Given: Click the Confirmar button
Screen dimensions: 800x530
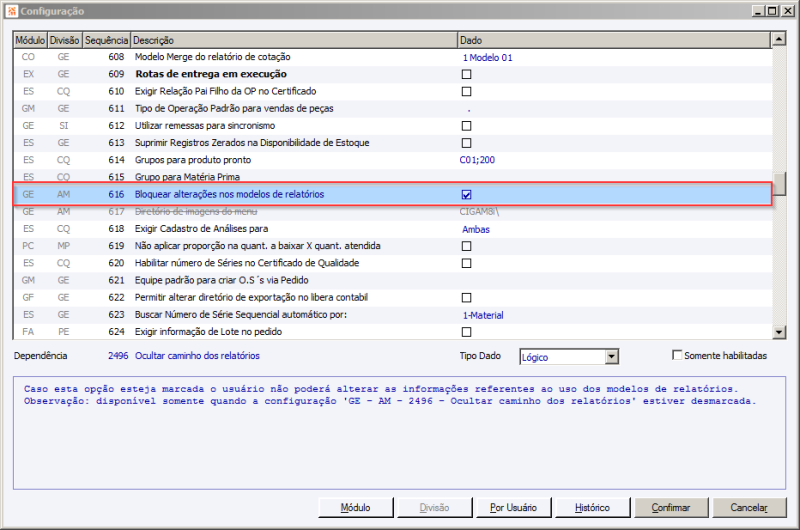Looking at the screenshot, I should click(671, 508).
